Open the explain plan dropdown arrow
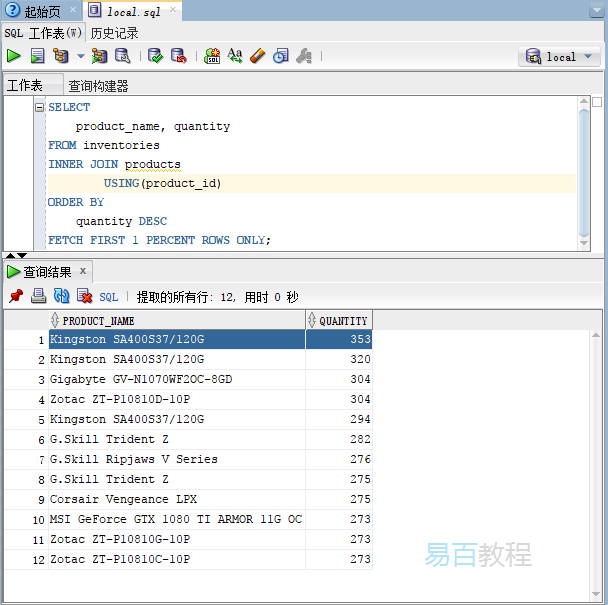Image resolution: width=608 pixels, height=605 pixels. [80, 56]
